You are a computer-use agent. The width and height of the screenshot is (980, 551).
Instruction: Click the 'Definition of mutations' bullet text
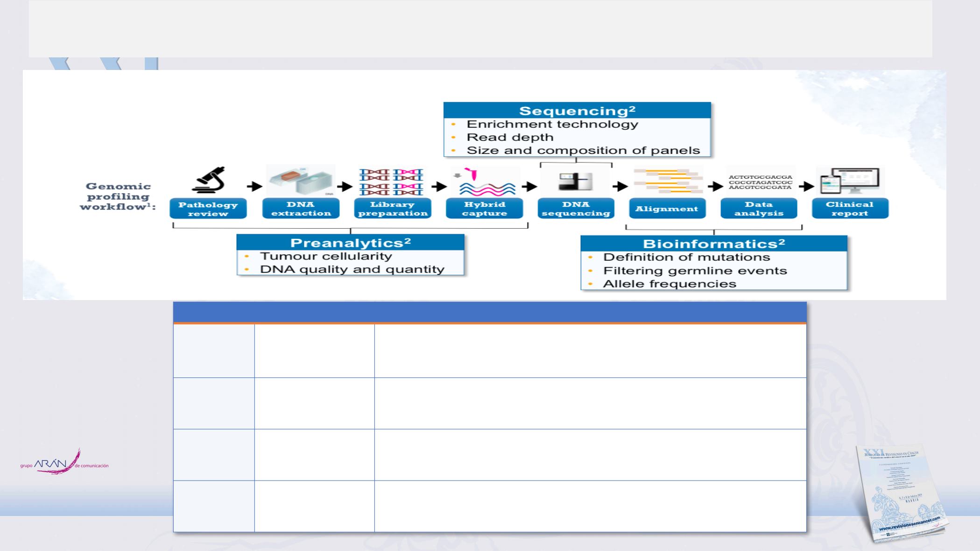click(x=686, y=257)
